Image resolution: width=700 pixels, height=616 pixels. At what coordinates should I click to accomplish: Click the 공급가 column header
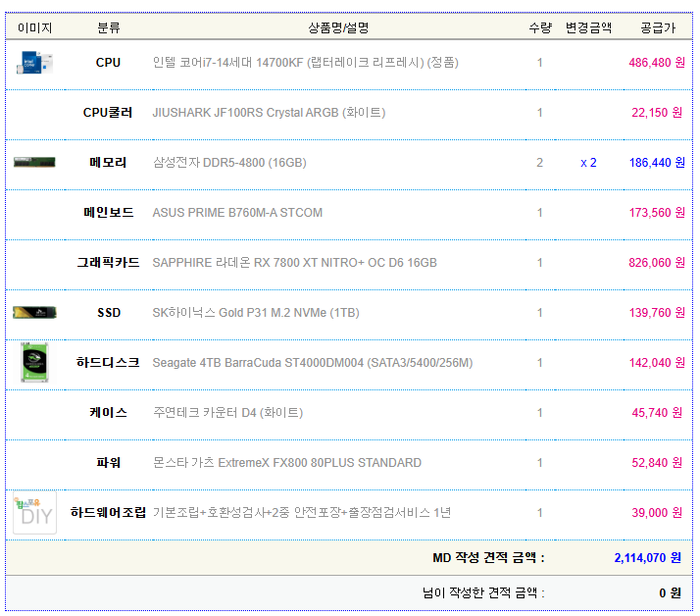pos(658,28)
